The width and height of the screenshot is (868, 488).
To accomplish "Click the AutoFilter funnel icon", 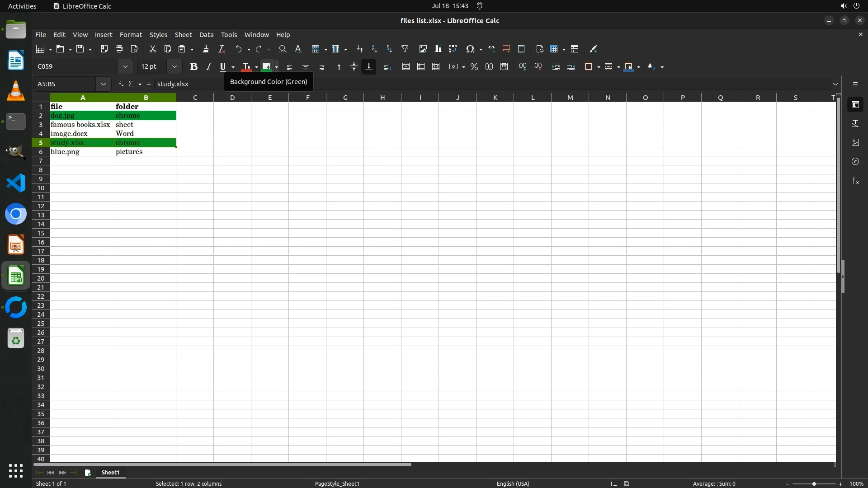I will pyautogui.click(x=405, y=49).
